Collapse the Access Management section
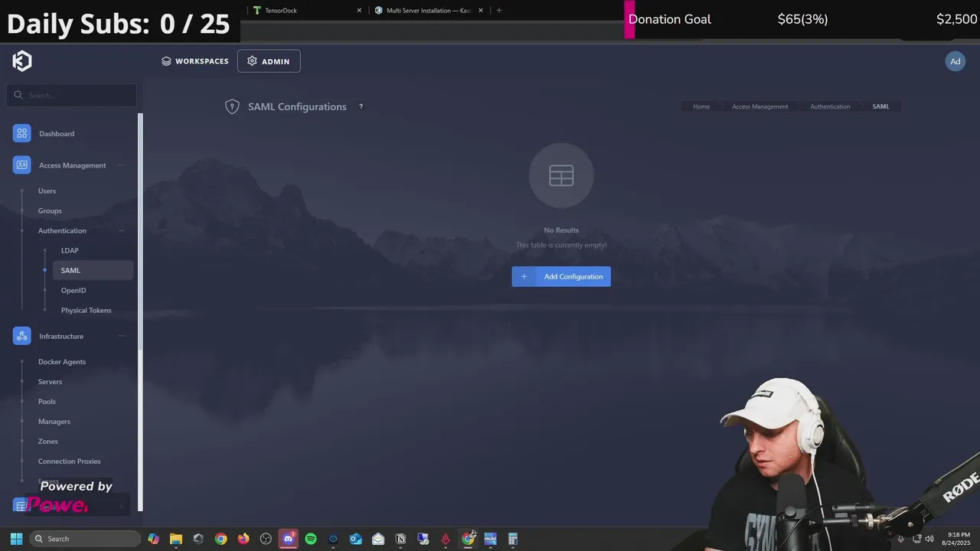The height and width of the screenshot is (551, 980). click(x=122, y=165)
